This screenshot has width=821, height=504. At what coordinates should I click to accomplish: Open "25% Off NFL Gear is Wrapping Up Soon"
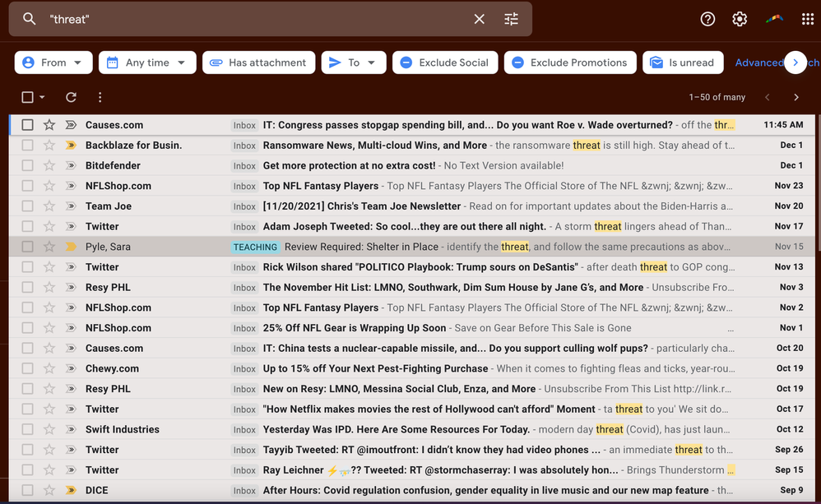pyautogui.click(x=355, y=328)
